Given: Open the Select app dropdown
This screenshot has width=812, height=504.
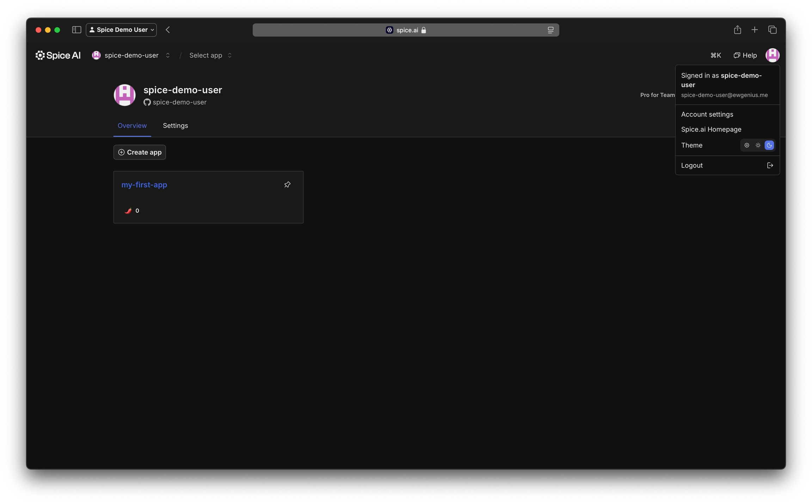Looking at the screenshot, I should 210,55.
